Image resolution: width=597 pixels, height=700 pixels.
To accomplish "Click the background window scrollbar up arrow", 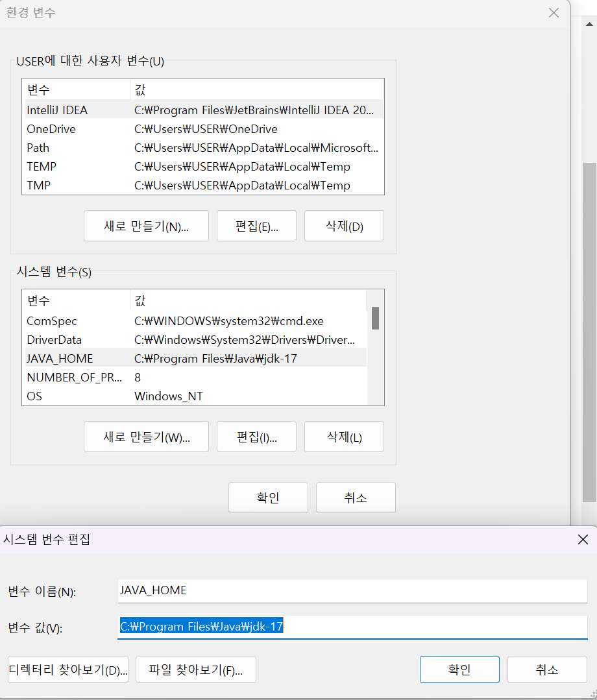I will [x=589, y=24].
